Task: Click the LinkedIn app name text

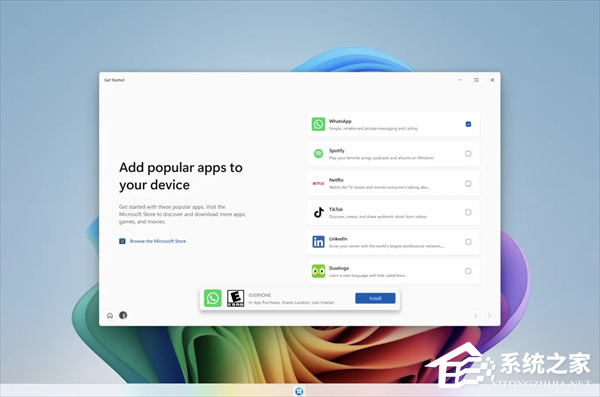Action: (338, 239)
